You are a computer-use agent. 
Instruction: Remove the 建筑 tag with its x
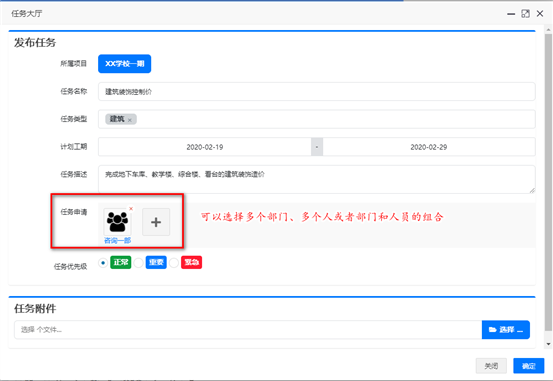pyautogui.click(x=130, y=120)
